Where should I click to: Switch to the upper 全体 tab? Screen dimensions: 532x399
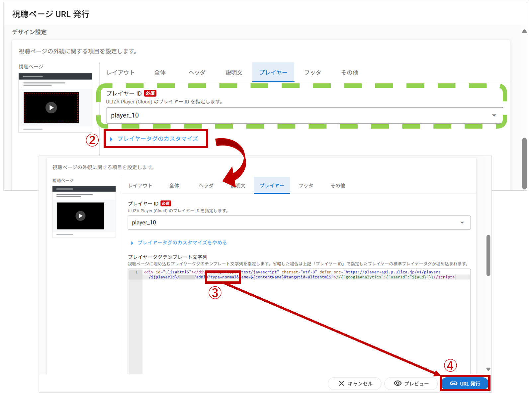160,72
